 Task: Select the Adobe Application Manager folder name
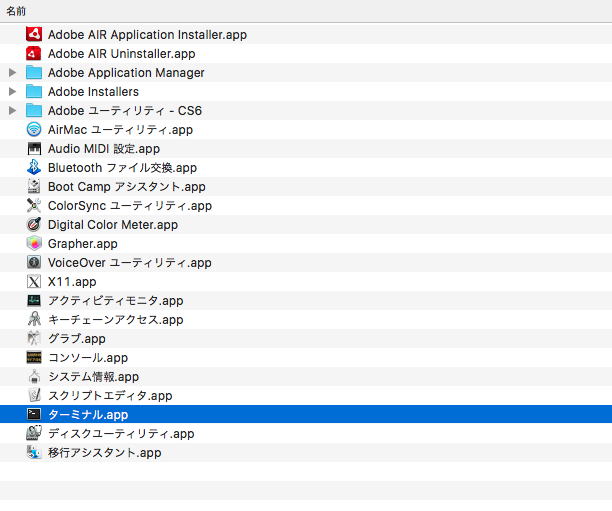coord(126,73)
